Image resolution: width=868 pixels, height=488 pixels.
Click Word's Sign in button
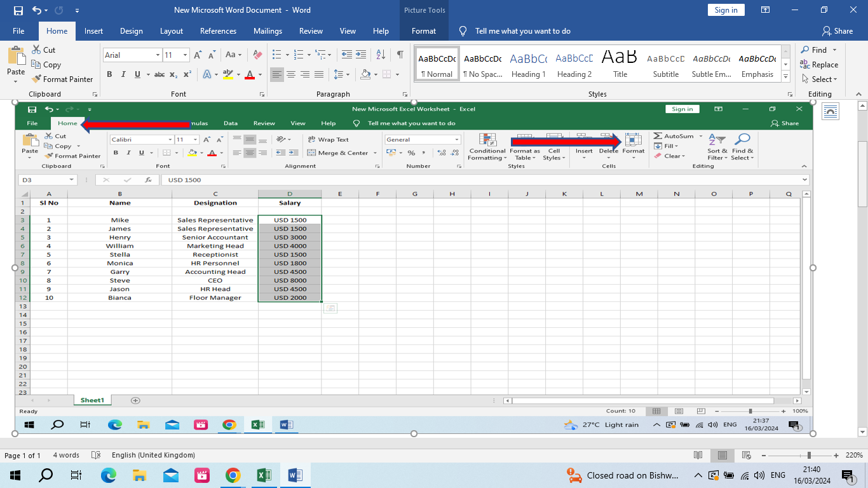726,10
